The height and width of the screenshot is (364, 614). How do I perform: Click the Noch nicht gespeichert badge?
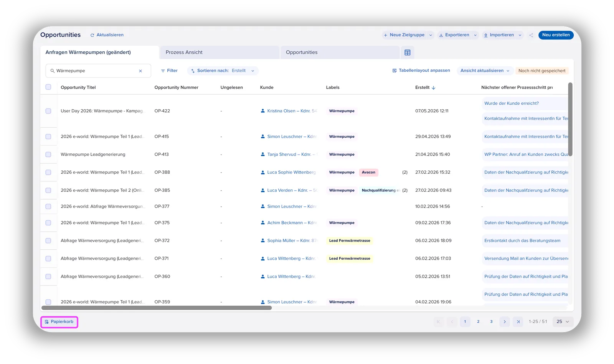click(x=542, y=71)
